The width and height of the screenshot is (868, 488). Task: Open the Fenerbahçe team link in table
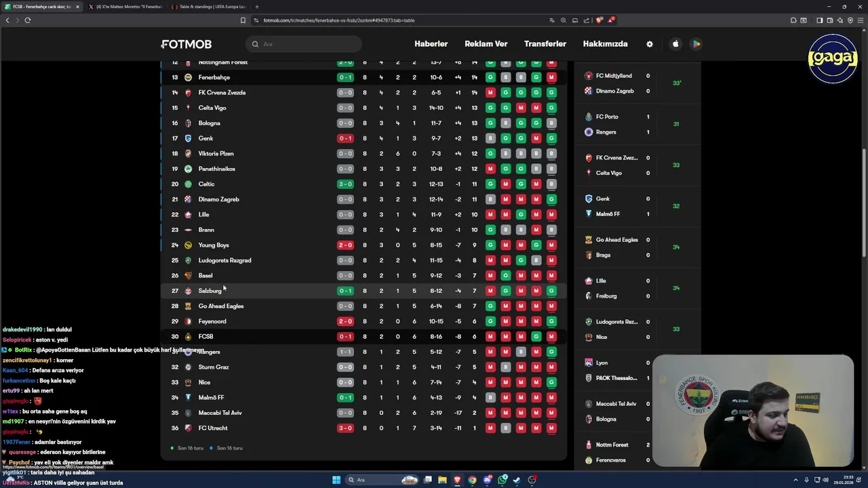click(214, 77)
